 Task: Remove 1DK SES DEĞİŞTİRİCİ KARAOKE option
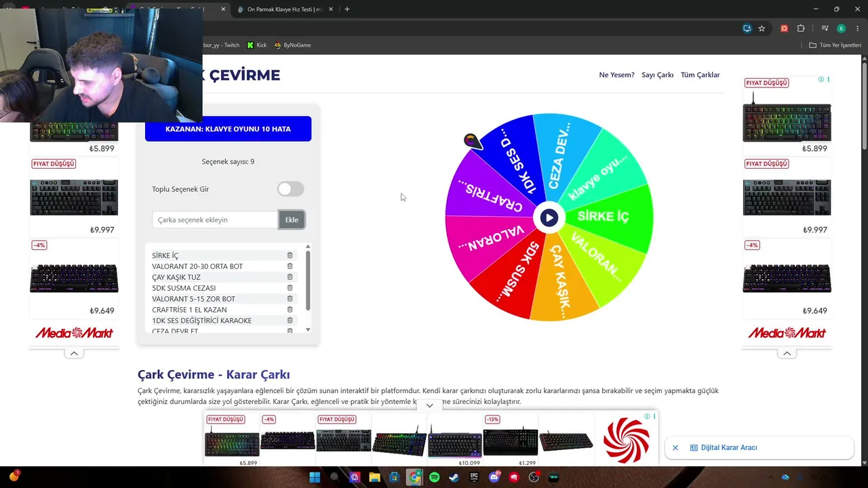coord(290,321)
